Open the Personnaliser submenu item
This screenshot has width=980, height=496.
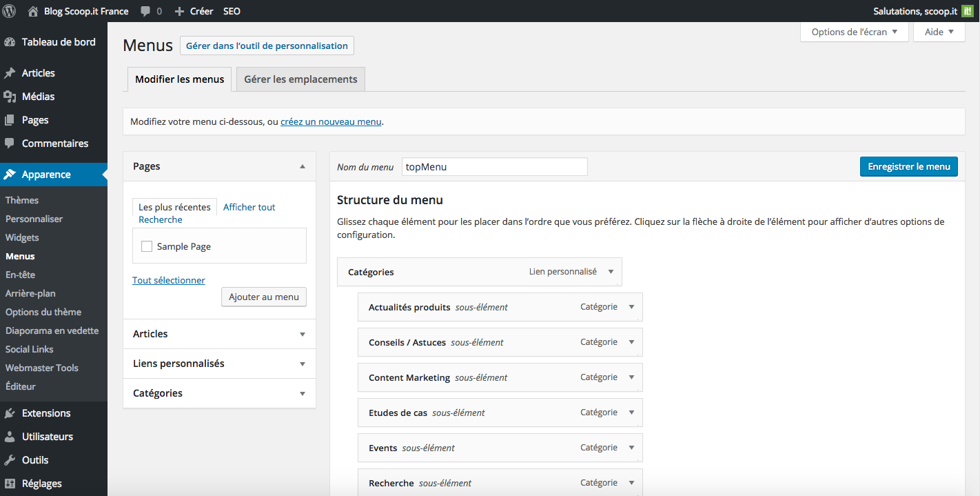tap(34, 219)
